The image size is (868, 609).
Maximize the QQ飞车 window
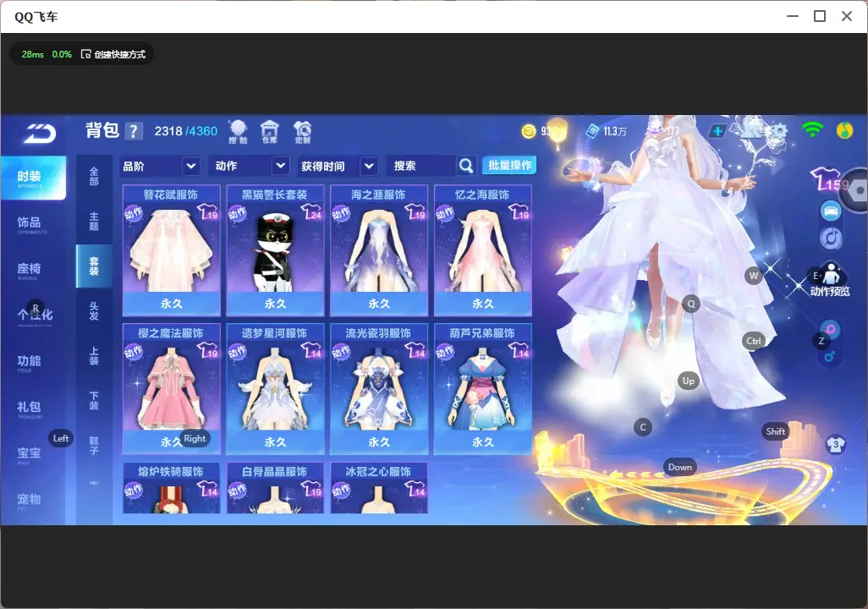[x=820, y=16]
